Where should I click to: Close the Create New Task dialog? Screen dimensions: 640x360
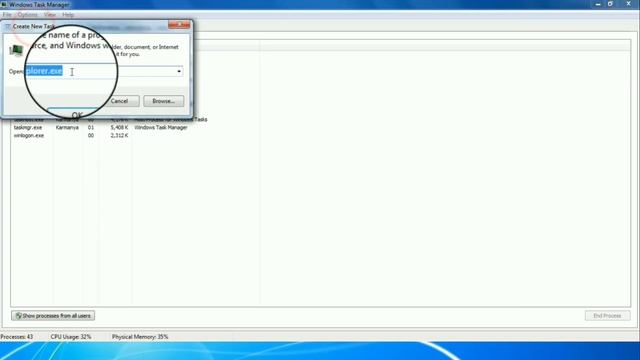(x=179, y=25)
